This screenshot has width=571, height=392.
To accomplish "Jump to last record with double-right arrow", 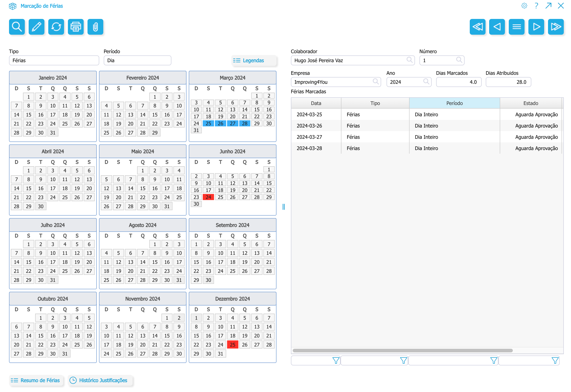I will click(556, 27).
